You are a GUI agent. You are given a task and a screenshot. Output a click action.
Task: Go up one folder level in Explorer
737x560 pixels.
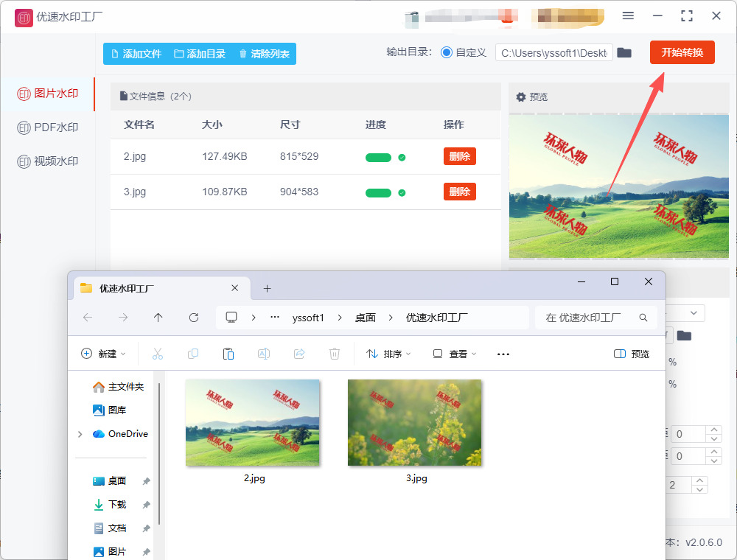click(x=158, y=318)
